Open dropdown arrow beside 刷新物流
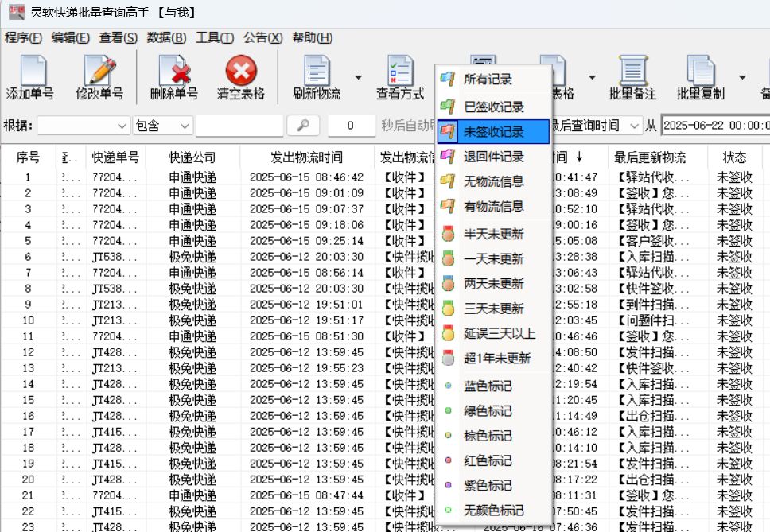This screenshot has height=532, width=770. pos(359,78)
